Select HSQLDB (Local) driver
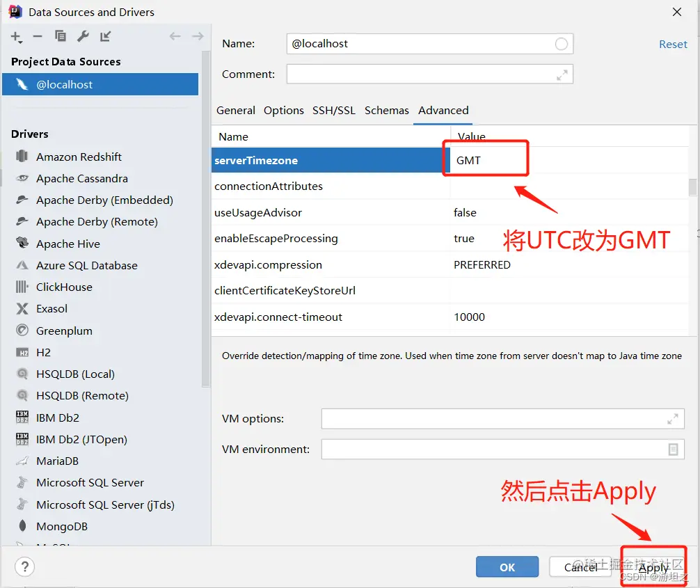700x588 pixels. [x=75, y=374]
